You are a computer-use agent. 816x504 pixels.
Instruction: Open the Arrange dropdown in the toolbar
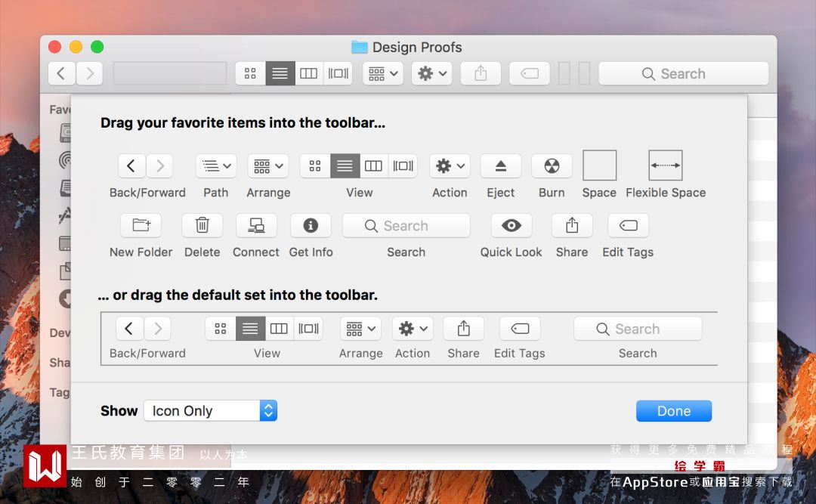pyautogui.click(x=383, y=73)
